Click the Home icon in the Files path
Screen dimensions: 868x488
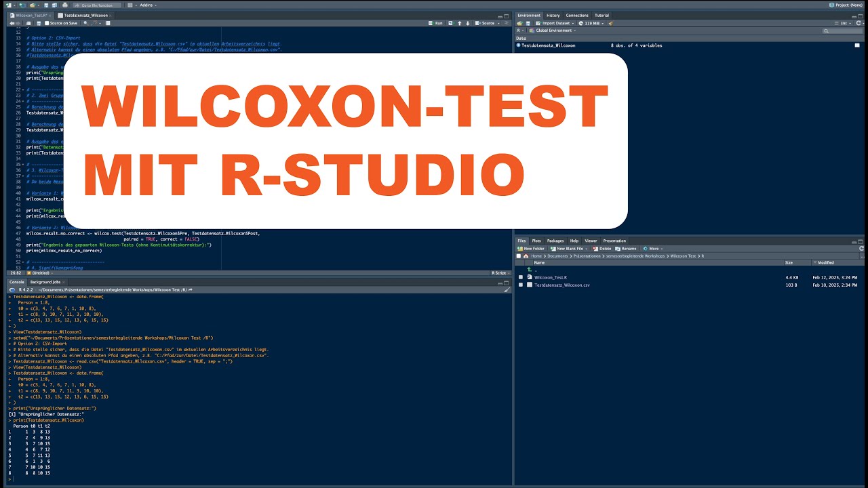tap(526, 256)
